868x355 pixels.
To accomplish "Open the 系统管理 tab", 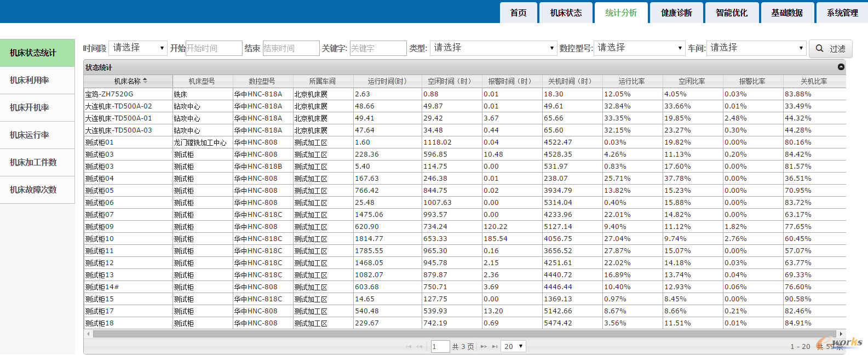I will pos(842,13).
